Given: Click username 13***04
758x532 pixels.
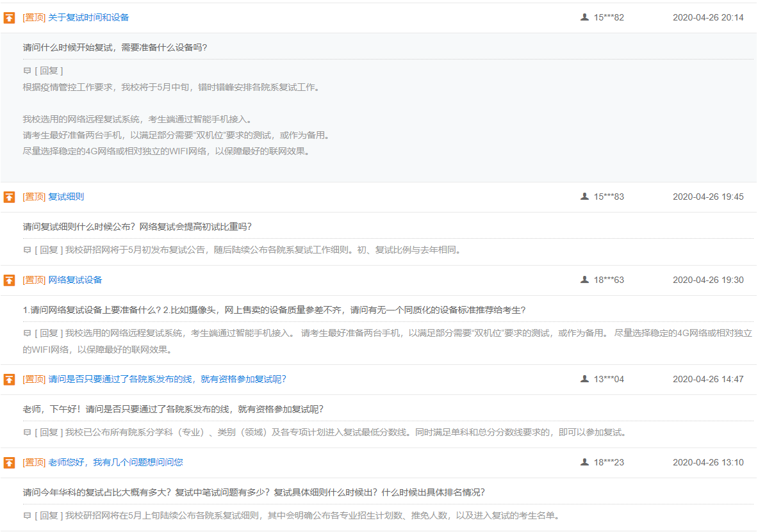Looking at the screenshot, I should 609,379.
